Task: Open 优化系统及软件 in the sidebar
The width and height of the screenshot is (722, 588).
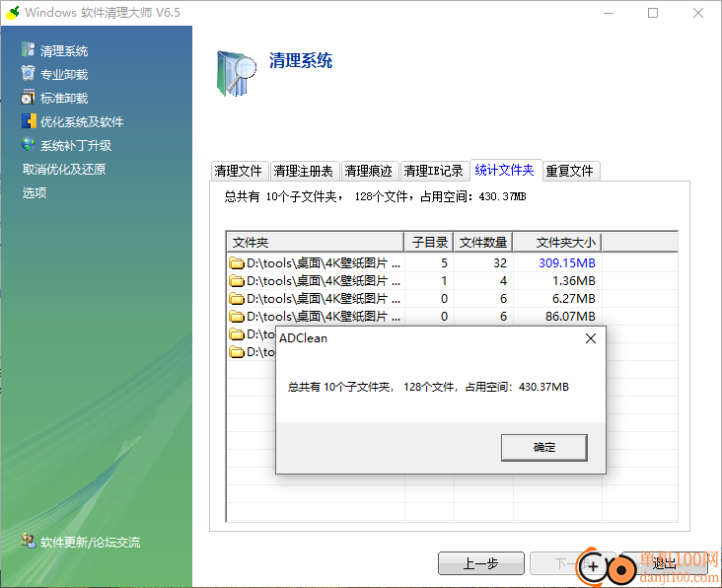Action: point(82,122)
